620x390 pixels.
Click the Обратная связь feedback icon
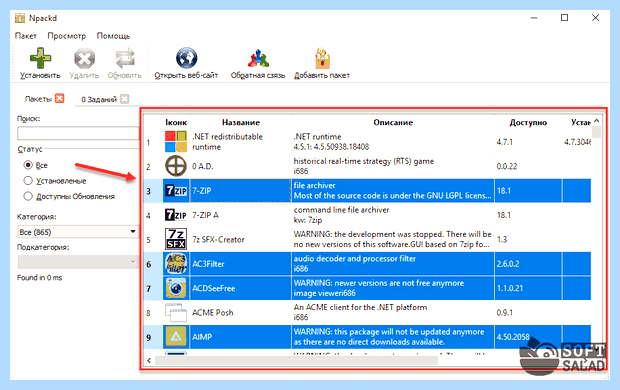(258, 58)
